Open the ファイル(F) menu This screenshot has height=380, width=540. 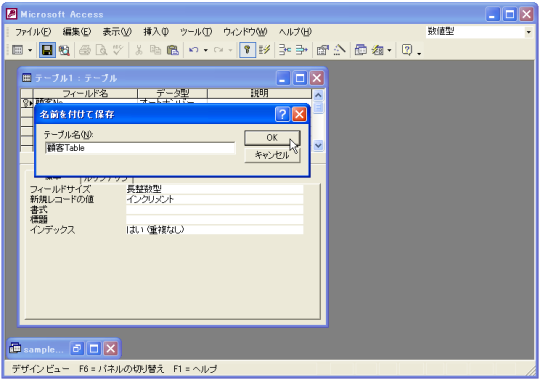tap(33, 32)
